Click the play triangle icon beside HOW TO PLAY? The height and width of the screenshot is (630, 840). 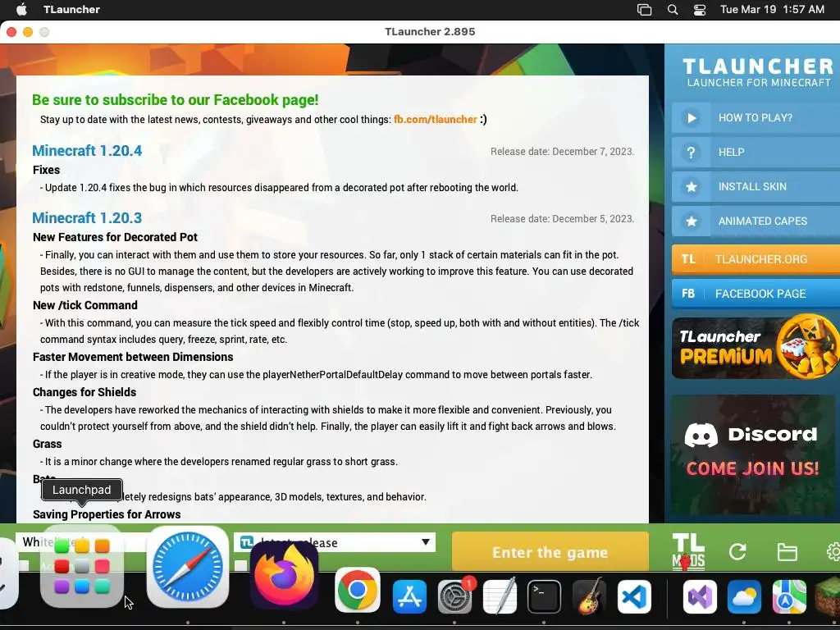point(691,118)
